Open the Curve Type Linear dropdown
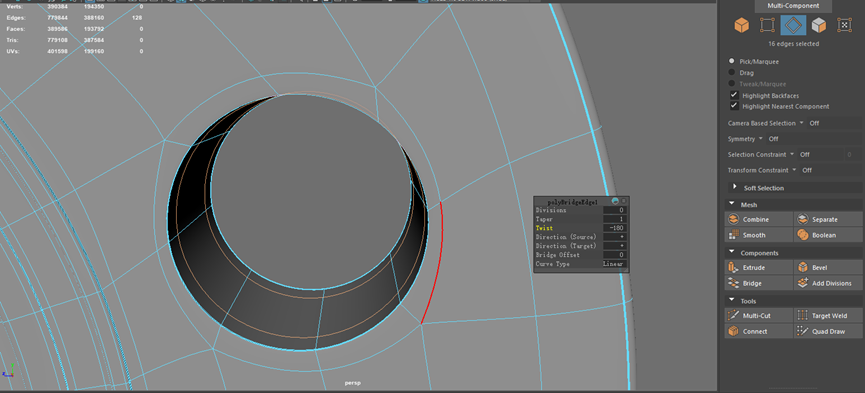The width and height of the screenshot is (865, 393). pos(615,264)
